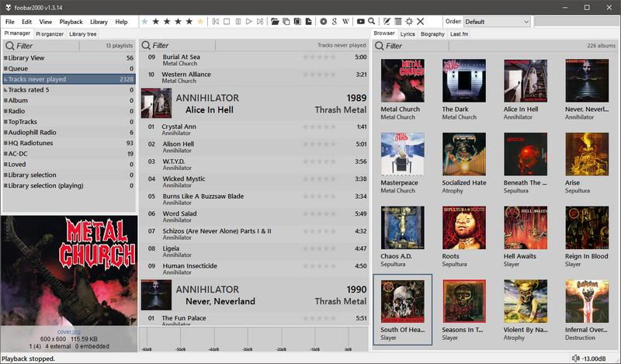Click the playlist manager Filter field
This screenshot has height=364, width=621.
coord(47,46)
